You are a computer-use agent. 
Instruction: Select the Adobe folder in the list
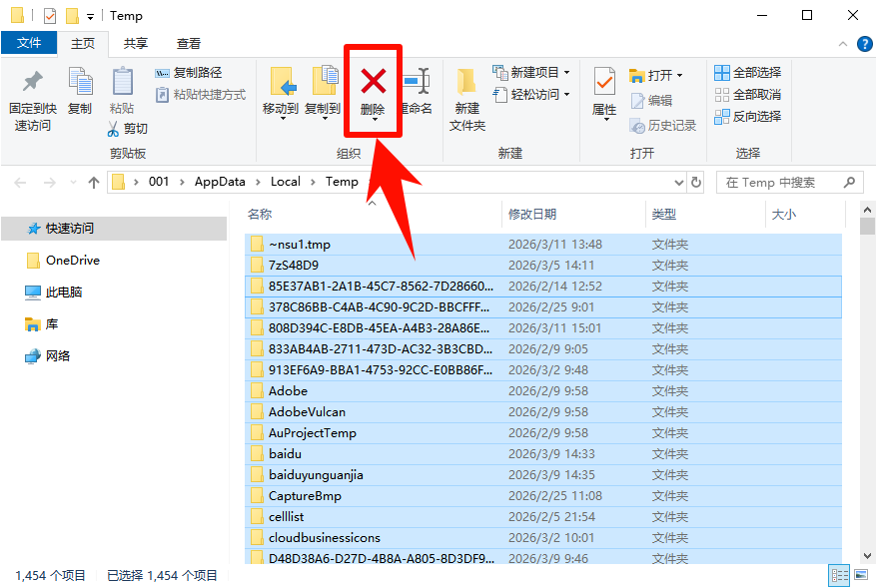289,391
